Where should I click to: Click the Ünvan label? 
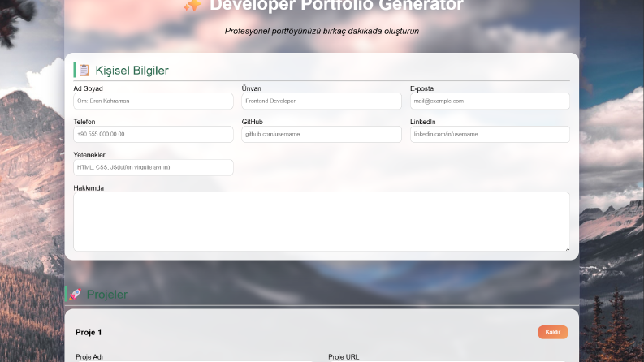(x=252, y=88)
